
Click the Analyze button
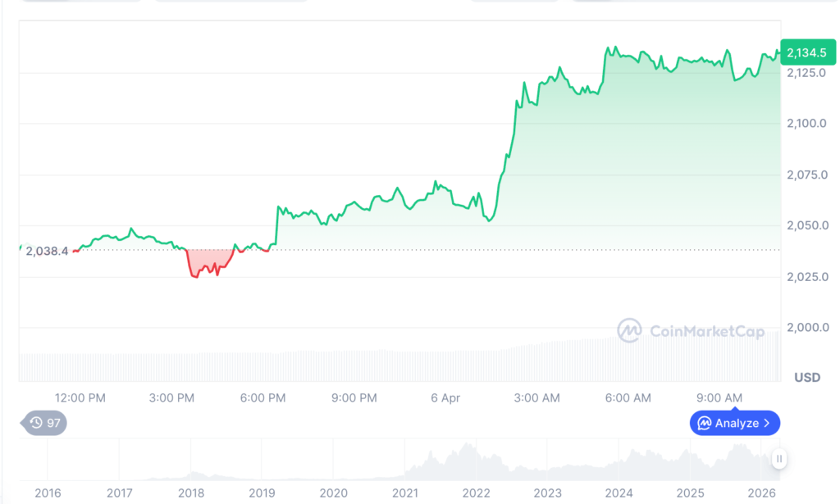pyautogui.click(x=734, y=423)
